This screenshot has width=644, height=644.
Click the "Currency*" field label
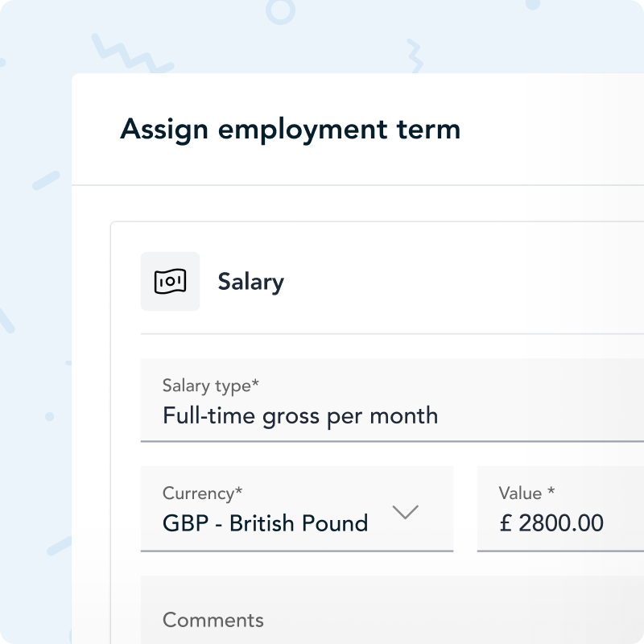pyautogui.click(x=203, y=493)
